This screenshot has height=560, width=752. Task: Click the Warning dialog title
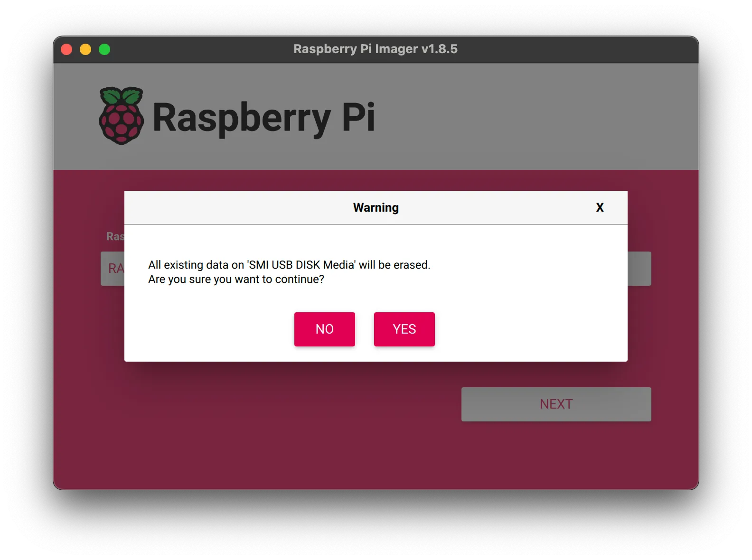(x=376, y=207)
